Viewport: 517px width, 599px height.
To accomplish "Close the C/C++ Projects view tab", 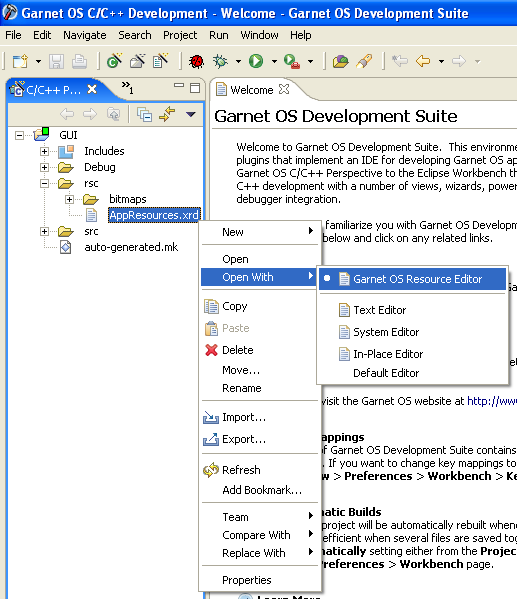I will pos(92,89).
